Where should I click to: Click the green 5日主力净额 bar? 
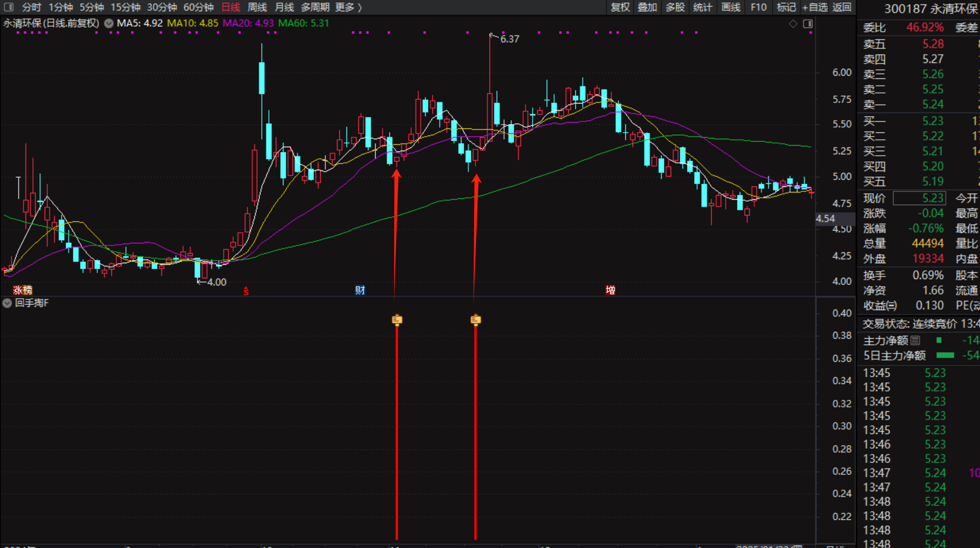coord(945,355)
